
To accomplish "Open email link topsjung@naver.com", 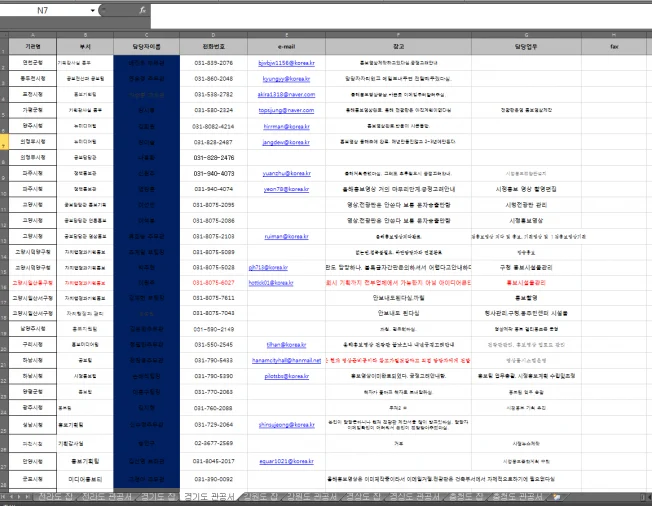I will click(286, 111).
